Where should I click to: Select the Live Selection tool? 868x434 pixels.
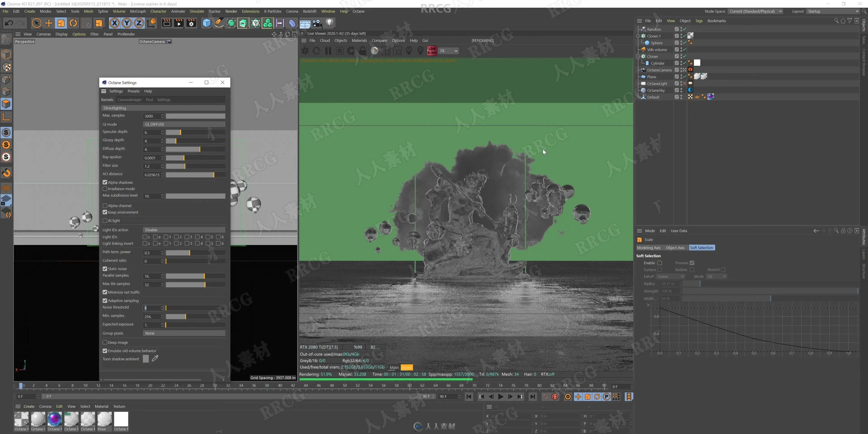[36, 23]
